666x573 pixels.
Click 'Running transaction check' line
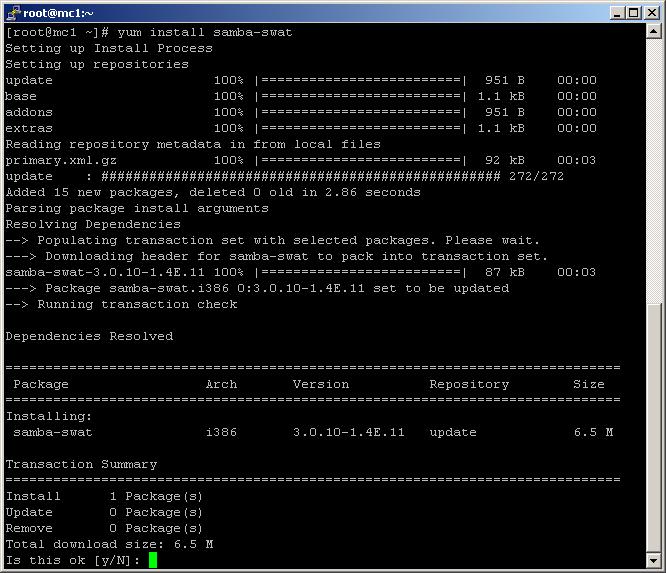(121, 305)
